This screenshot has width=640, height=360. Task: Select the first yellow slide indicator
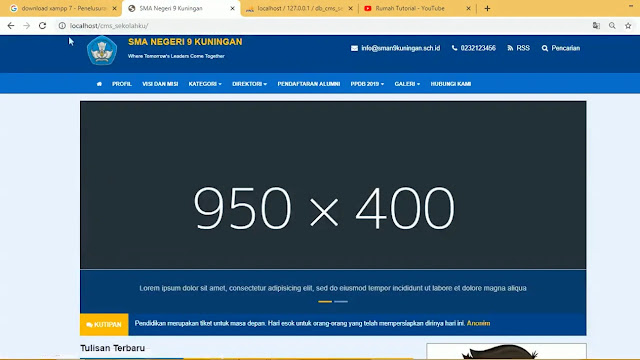point(325,302)
